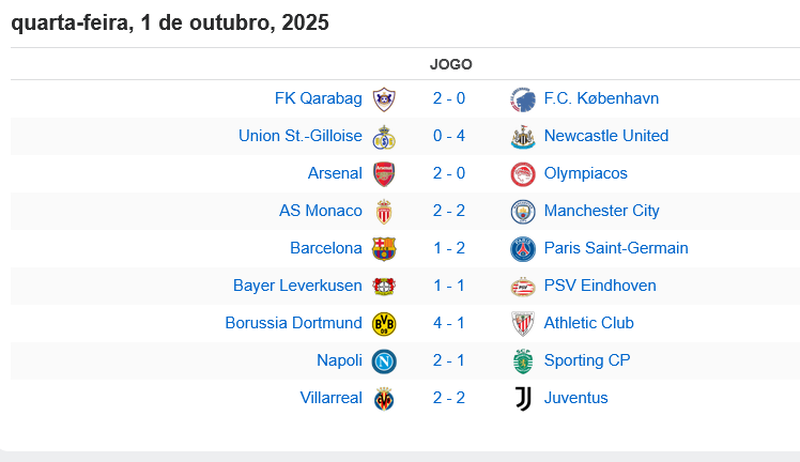Screen dimensions: 800x462
Task: Go to the Athletic Club team page
Action: [588, 323]
